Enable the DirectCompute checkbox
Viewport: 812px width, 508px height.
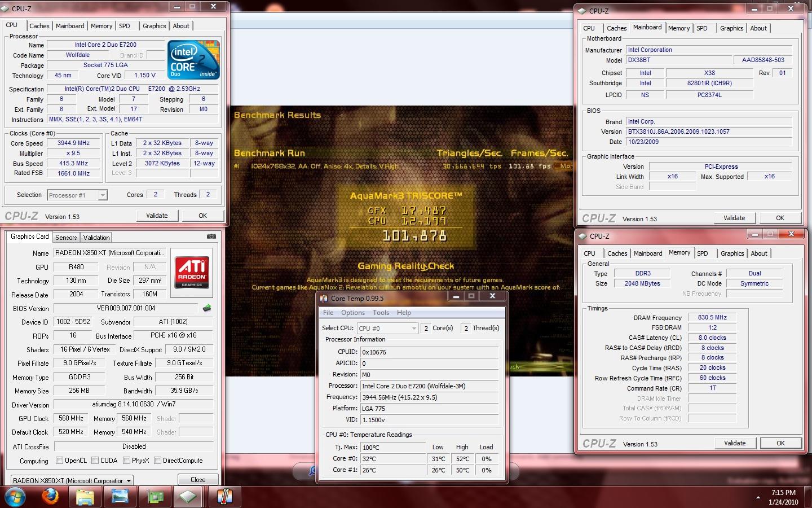click(x=157, y=461)
